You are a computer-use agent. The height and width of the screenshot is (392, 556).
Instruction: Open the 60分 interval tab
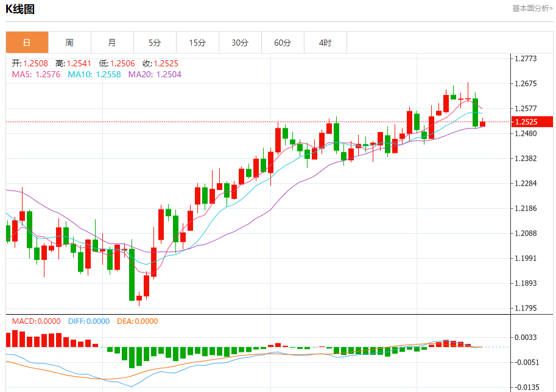pyautogui.click(x=283, y=43)
